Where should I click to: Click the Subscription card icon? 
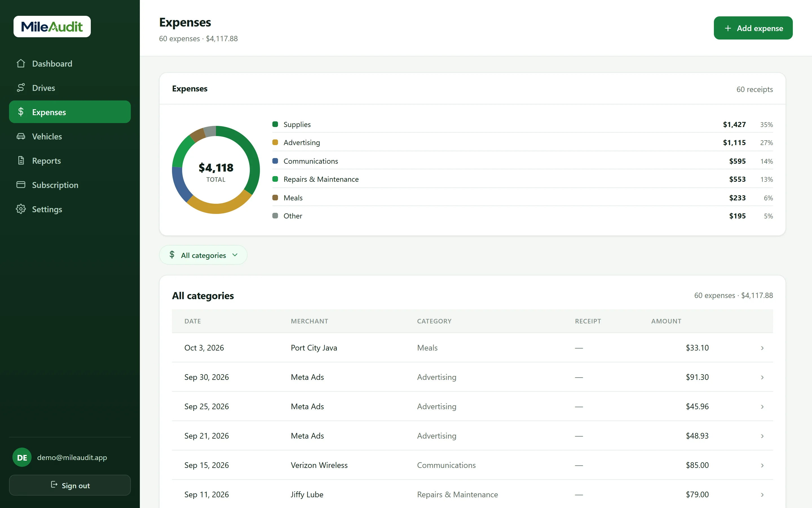pos(21,185)
